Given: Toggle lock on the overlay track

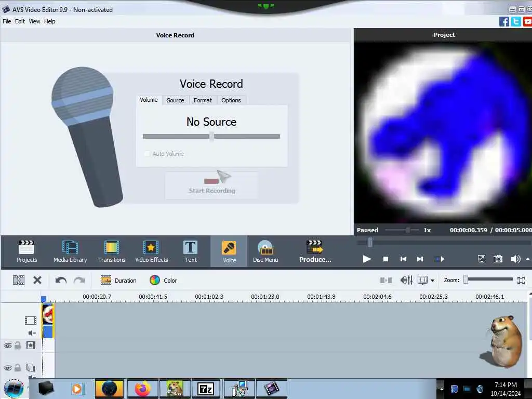Looking at the screenshot, I should (18, 367).
